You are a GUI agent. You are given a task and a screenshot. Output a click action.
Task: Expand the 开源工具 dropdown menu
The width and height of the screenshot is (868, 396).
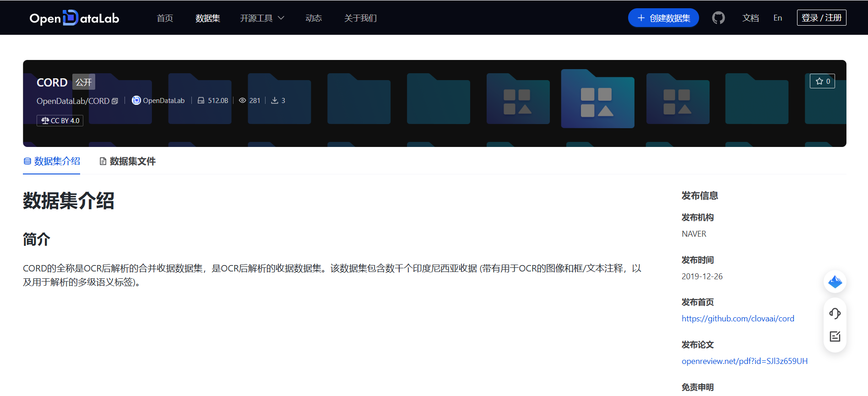pyautogui.click(x=262, y=18)
